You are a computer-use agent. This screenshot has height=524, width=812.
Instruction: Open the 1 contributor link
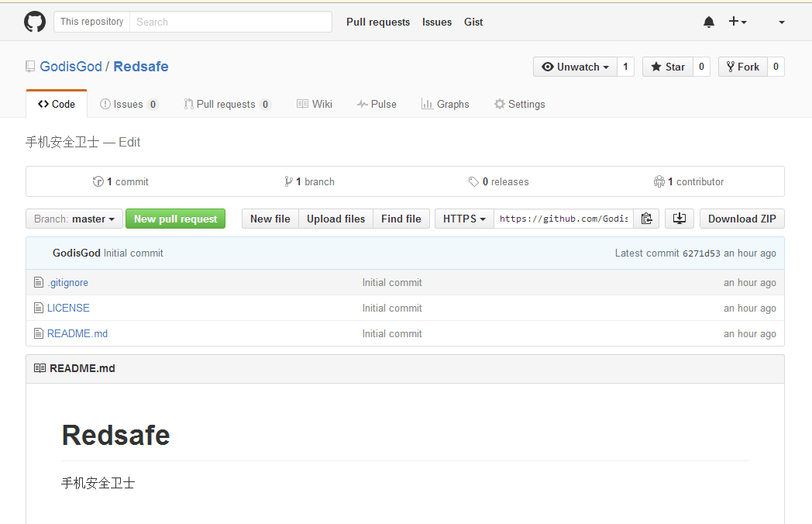689,181
